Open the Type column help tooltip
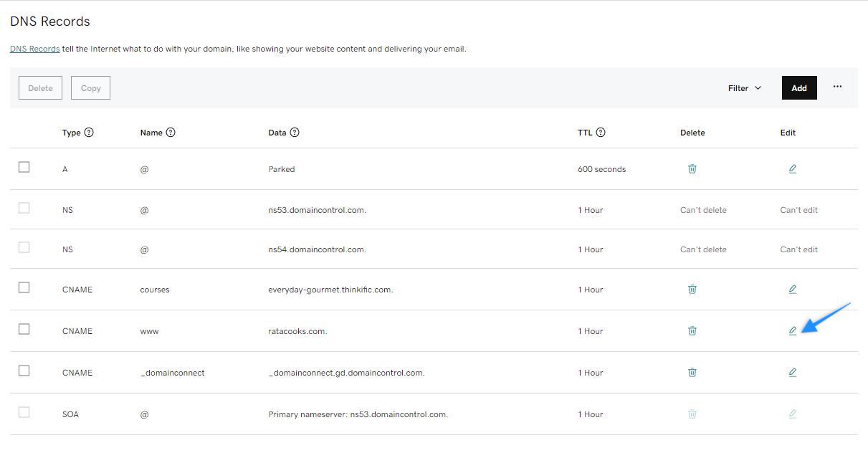 click(90, 132)
